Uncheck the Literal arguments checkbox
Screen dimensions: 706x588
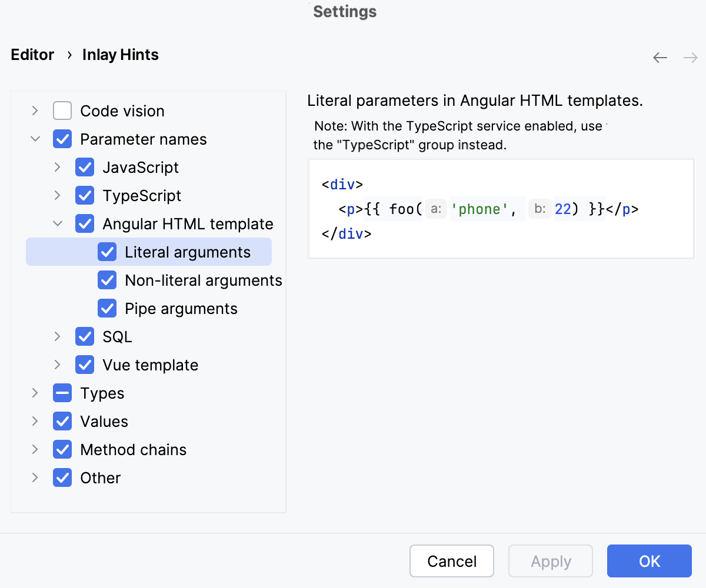click(107, 252)
